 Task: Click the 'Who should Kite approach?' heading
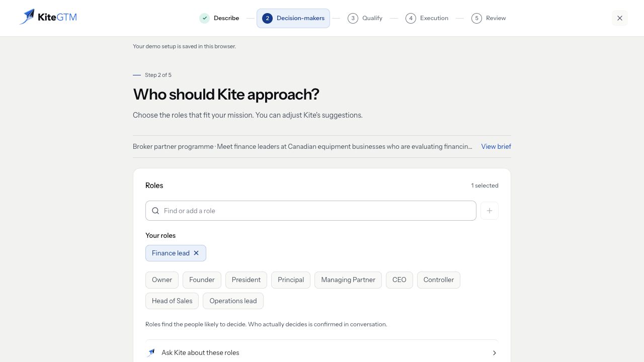point(226,95)
